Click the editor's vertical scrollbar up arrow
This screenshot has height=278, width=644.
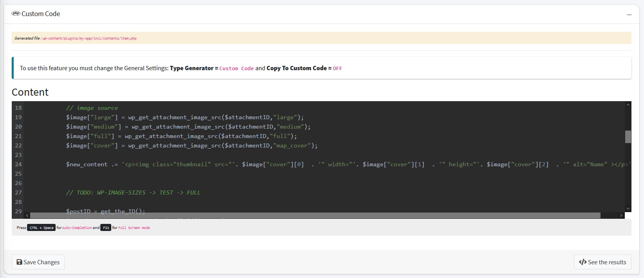[x=628, y=105]
